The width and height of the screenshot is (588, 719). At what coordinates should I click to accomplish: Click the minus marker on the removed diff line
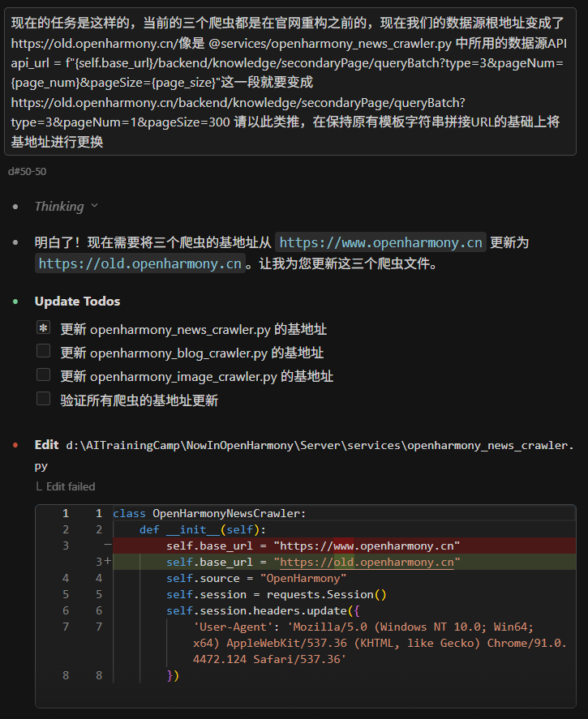pyautogui.click(x=106, y=545)
